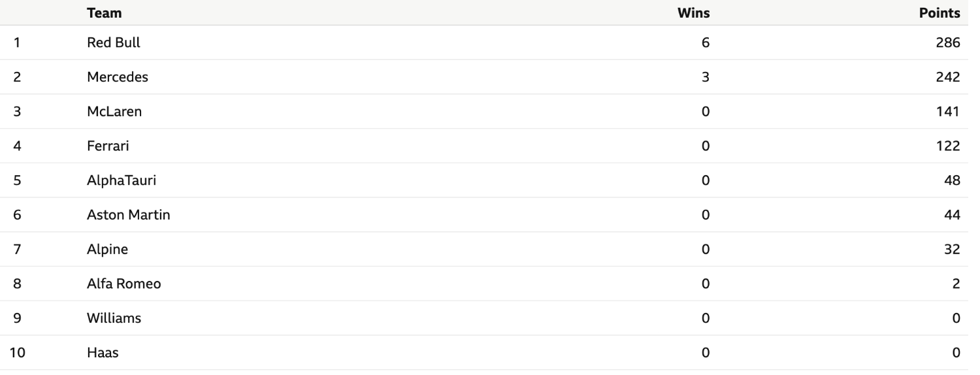
Task: Click the Team column header
Action: 104,12
